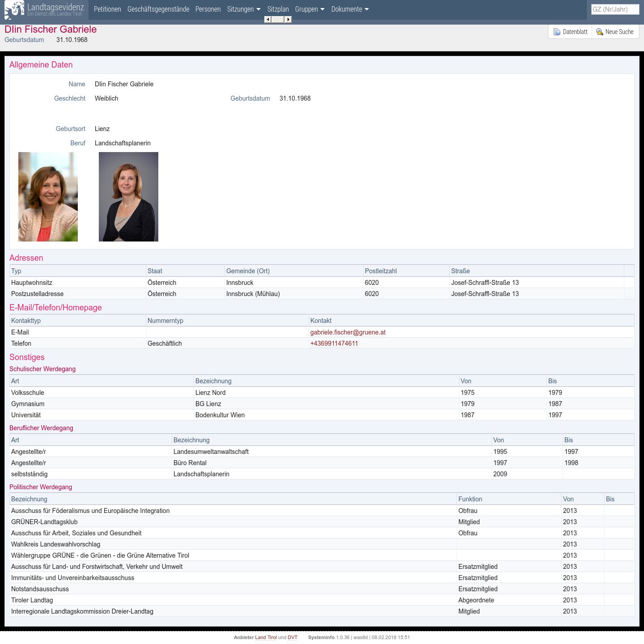Expand the Sitzungen dropdown menu
Screen dimensions: 644x644
click(x=244, y=9)
